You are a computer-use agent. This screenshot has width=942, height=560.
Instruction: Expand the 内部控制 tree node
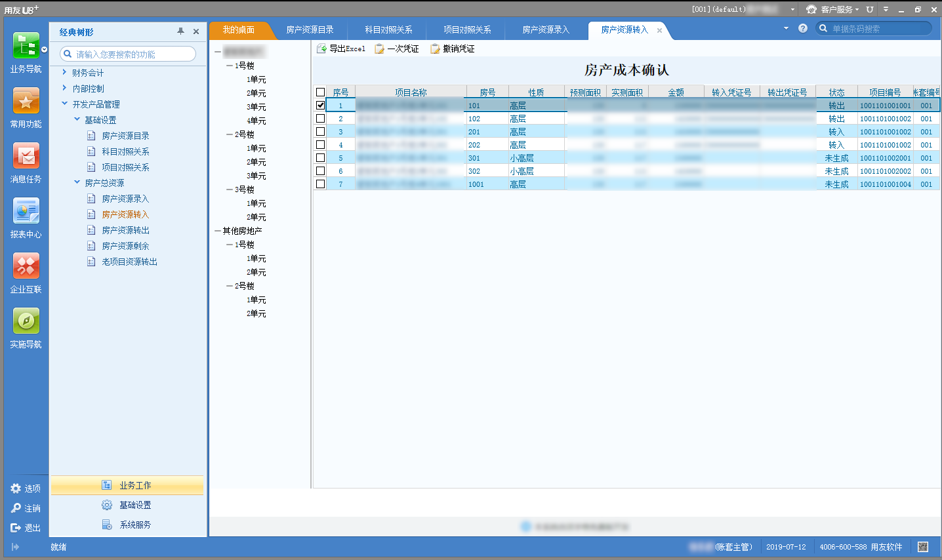point(64,88)
